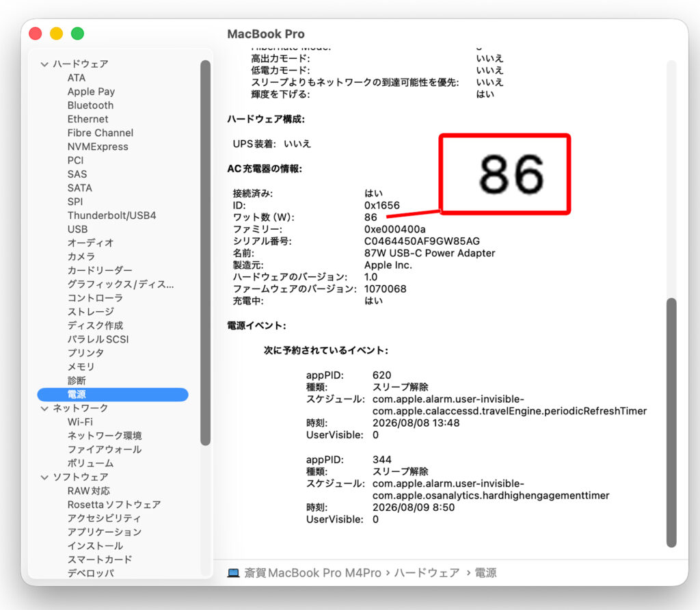The width and height of the screenshot is (700, 610).
Task: Open ストレージ information
Action: click(91, 312)
